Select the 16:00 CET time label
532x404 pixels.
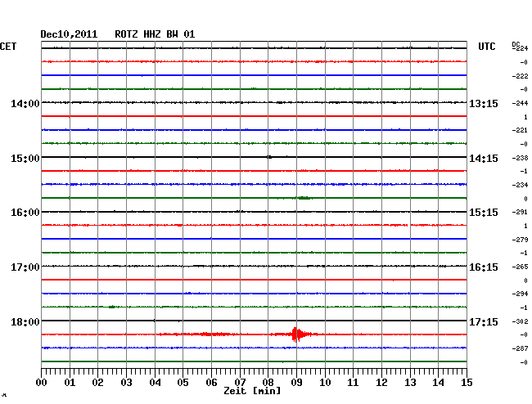tap(25, 213)
